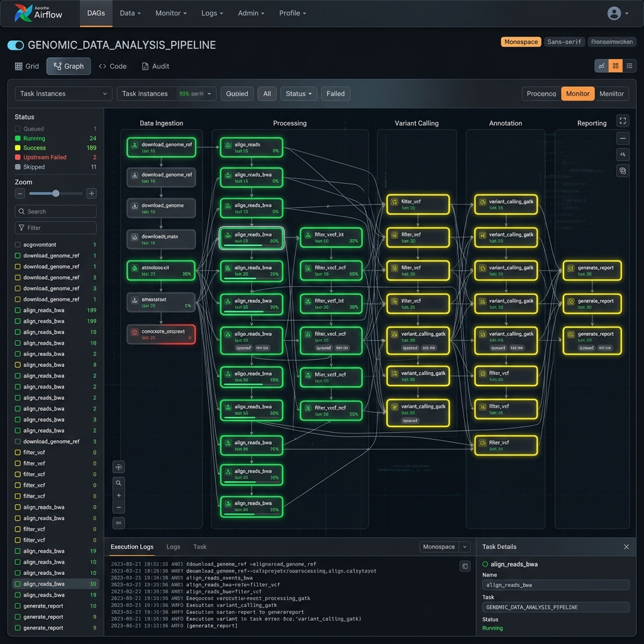The width and height of the screenshot is (644, 644).
Task: Click the filter_vcf node icon atop Variant Calling
Action: [394, 202]
